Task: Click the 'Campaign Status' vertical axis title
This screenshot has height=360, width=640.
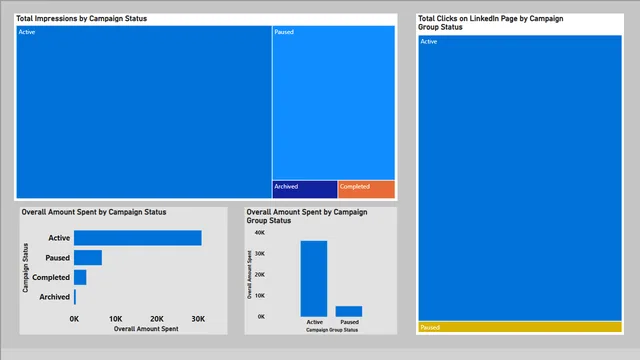Action: (25, 268)
